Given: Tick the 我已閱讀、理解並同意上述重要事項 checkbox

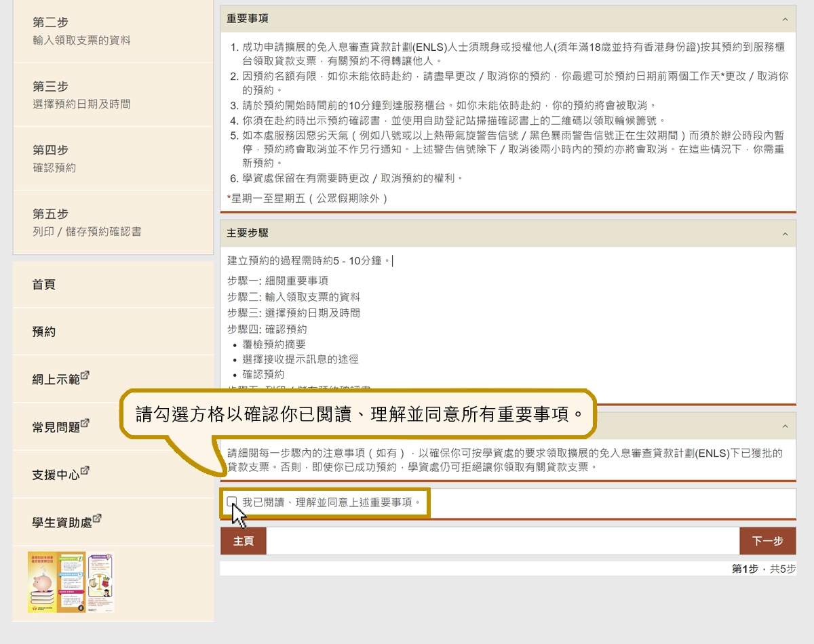Looking at the screenshot, I should 232,502.
